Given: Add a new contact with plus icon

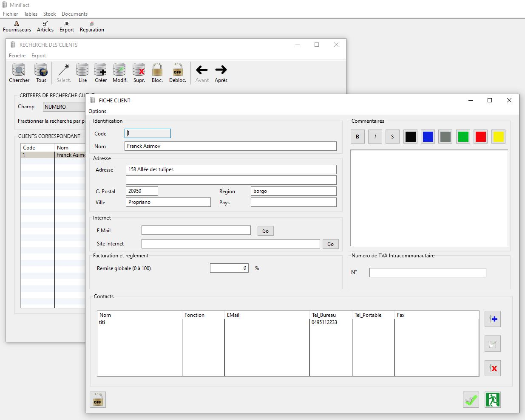Looking at the screenshot, I should (x=492, y=319).
